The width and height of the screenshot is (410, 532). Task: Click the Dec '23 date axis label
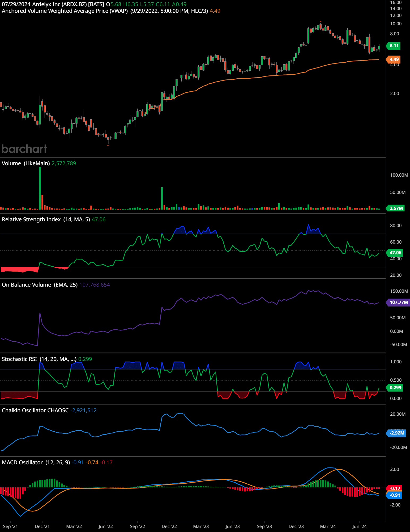pyautogui.click(x=296, y=526)
